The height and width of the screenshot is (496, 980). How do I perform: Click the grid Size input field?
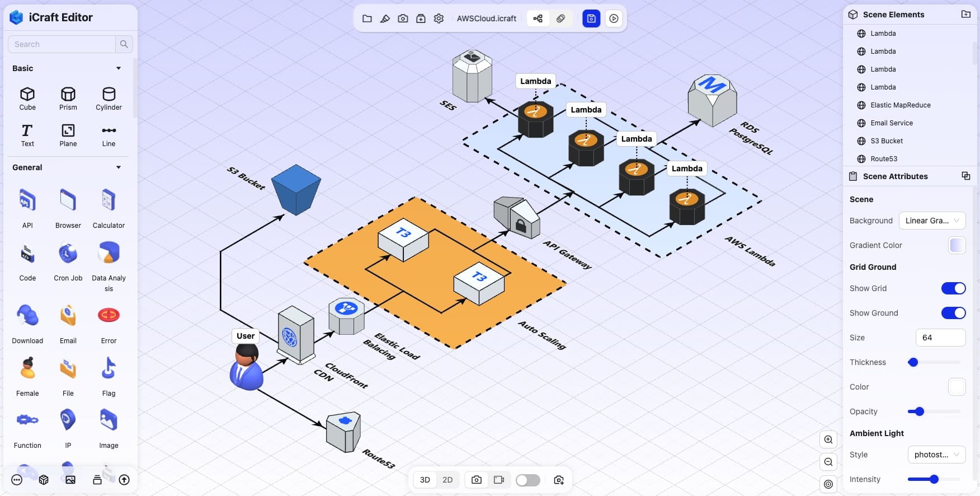coord(940,338)
